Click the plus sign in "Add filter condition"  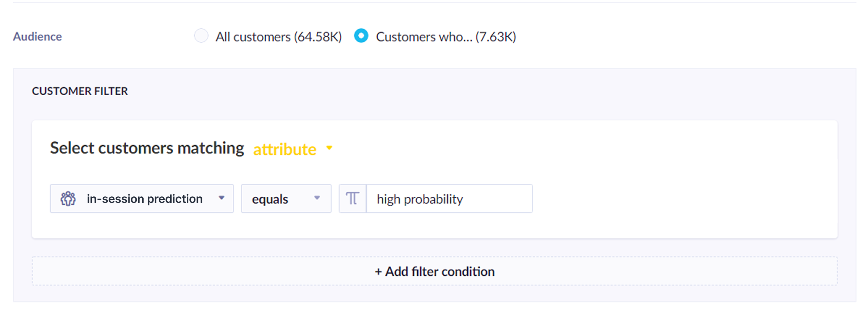click(x=379, y=271)
